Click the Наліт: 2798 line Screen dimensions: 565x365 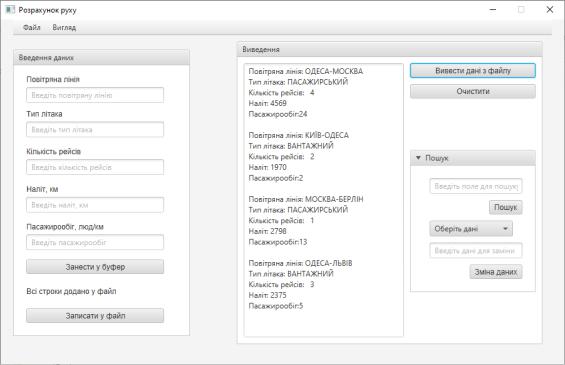268,231
